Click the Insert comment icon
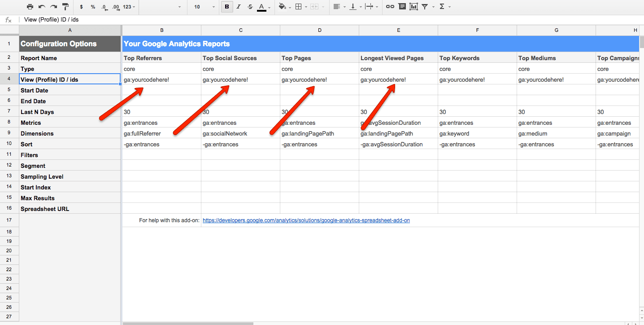644x325 pixels. pos(402,7)
